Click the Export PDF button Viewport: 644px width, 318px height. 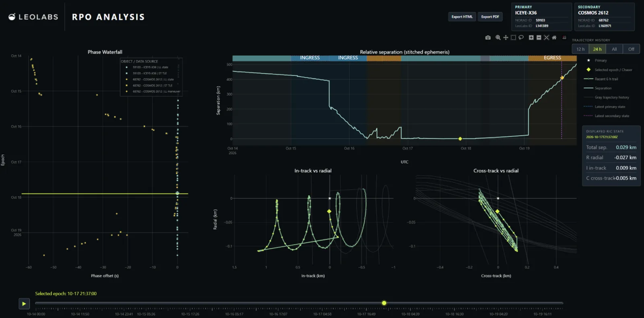tap(490, 17)
